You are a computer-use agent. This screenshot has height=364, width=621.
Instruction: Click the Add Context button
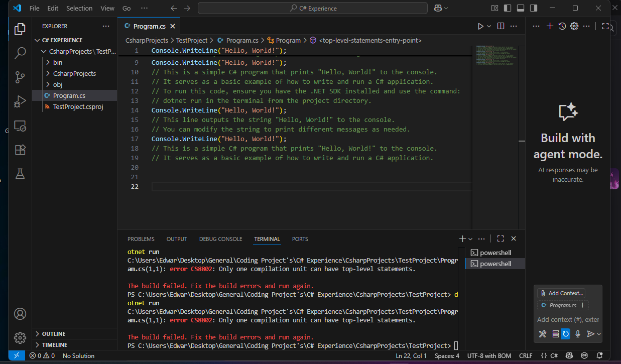pos(561,293)
